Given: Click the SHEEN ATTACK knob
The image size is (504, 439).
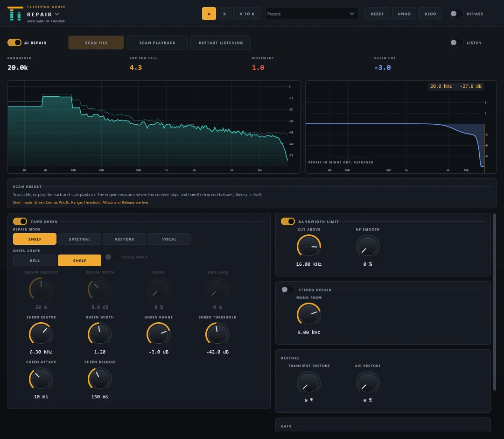Looking at the screenshot, I should click(41, 379).
